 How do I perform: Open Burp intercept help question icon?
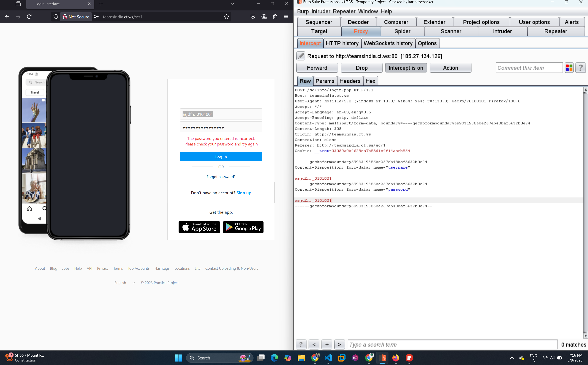[580, 68]
